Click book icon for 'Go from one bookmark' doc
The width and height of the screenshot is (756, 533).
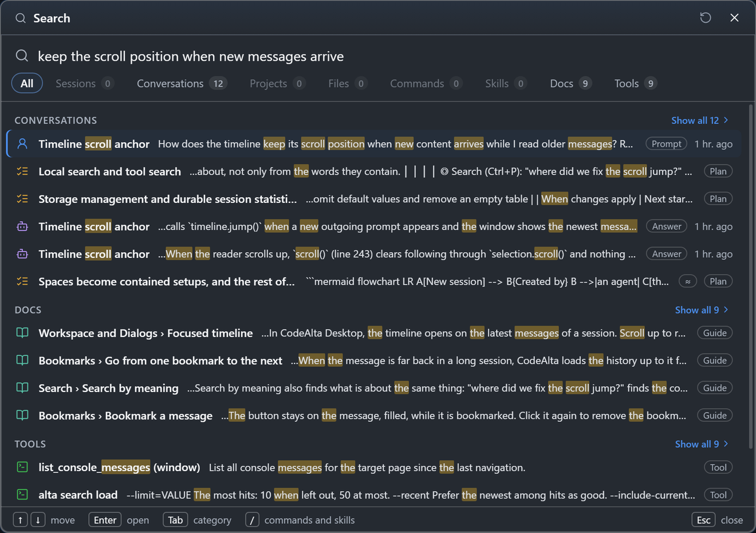(x=22, y=360)
